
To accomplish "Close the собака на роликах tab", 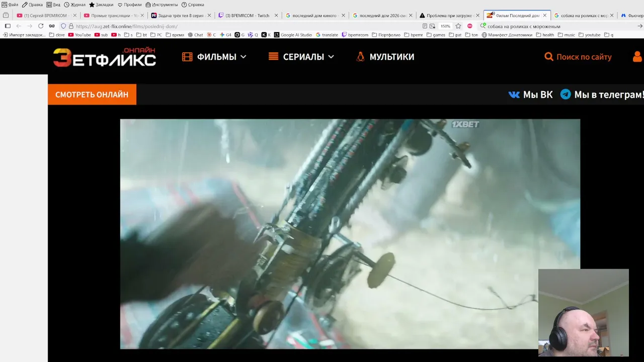I will click(x=612, y=16).
